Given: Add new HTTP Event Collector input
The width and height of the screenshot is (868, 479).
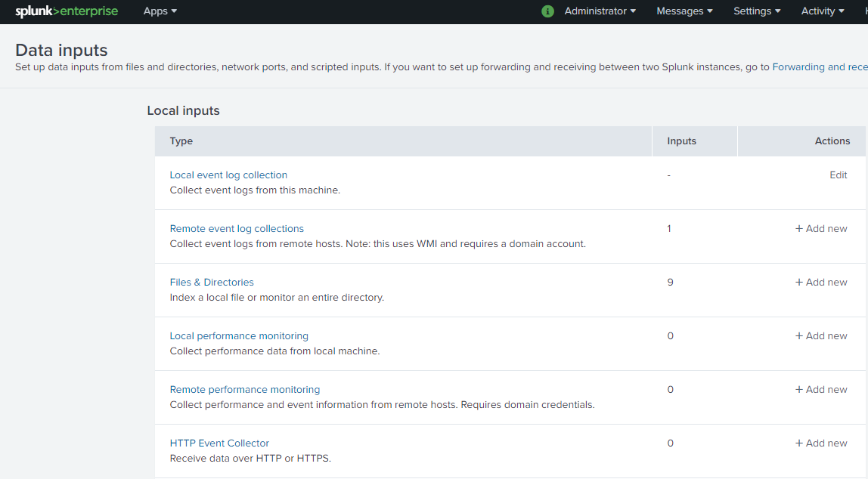Looking at the screenshot, I should (x=821, y=443).
